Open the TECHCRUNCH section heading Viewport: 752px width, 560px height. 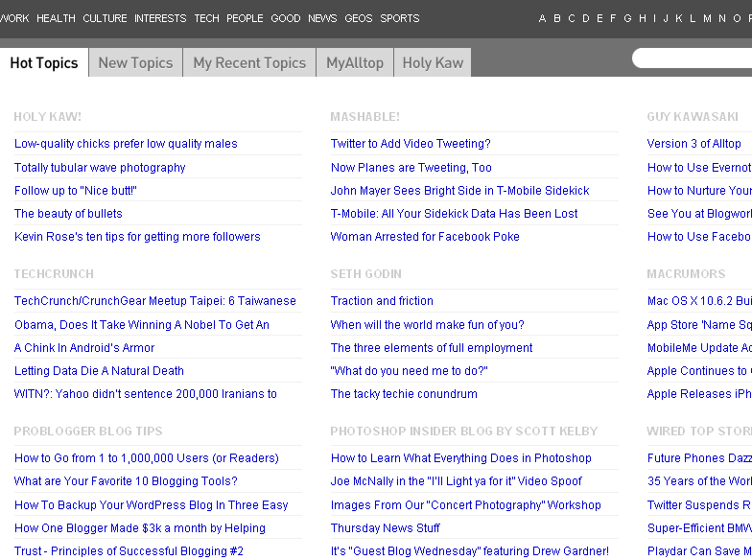pos(54,274)
